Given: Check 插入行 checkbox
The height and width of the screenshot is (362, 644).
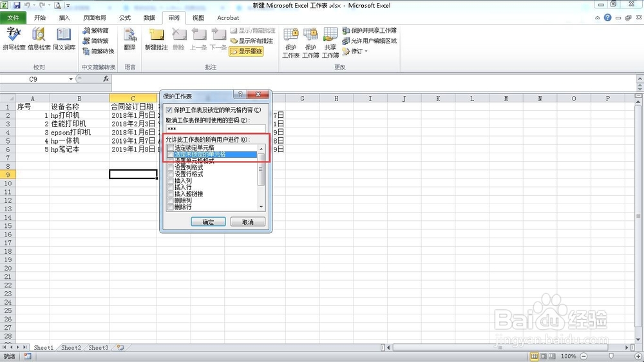Looking at the screenshot, I should click(x=170, y=187).
